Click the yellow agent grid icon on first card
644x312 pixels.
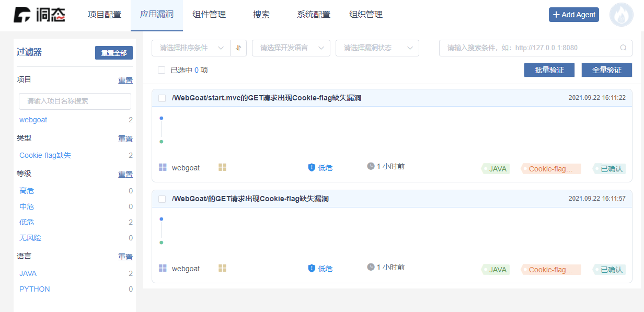[222, 167]
